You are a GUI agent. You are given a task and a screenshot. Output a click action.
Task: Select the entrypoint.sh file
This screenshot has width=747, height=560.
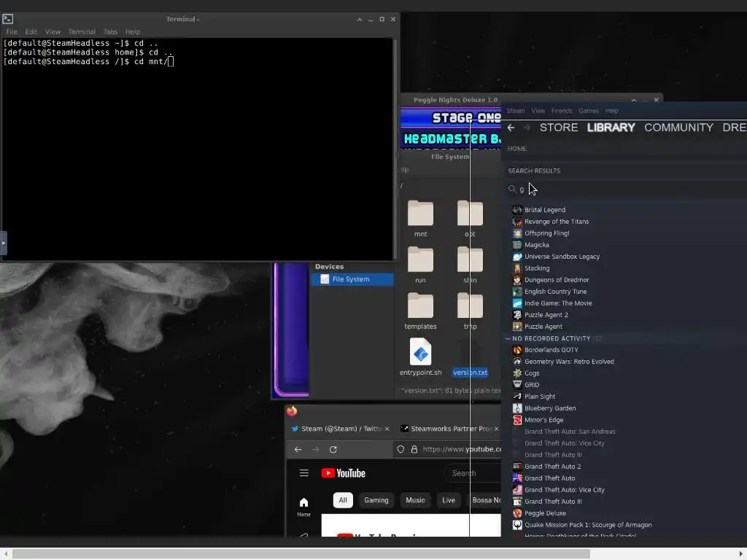(x=421, y=357)
